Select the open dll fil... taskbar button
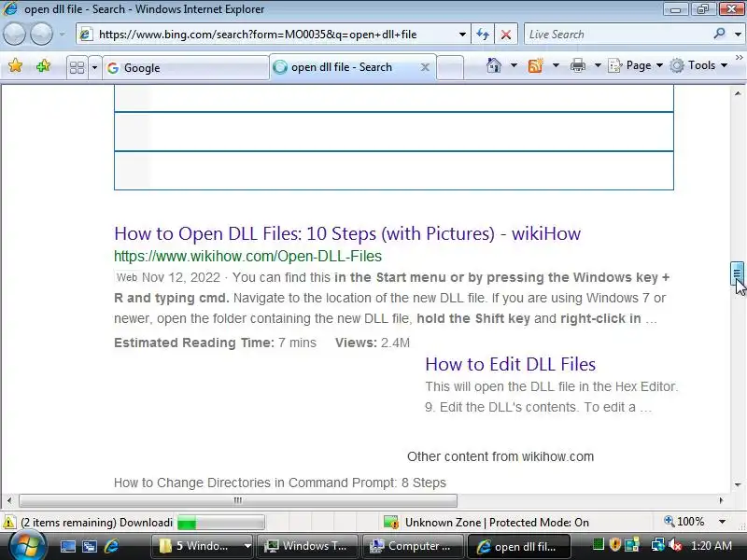747x560 pixels. [x=518, y=547]
